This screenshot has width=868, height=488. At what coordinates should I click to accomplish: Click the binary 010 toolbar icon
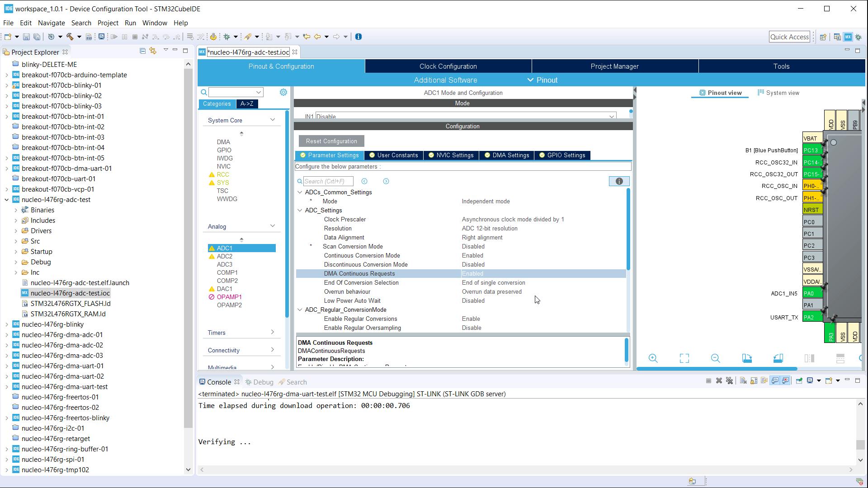89,37
